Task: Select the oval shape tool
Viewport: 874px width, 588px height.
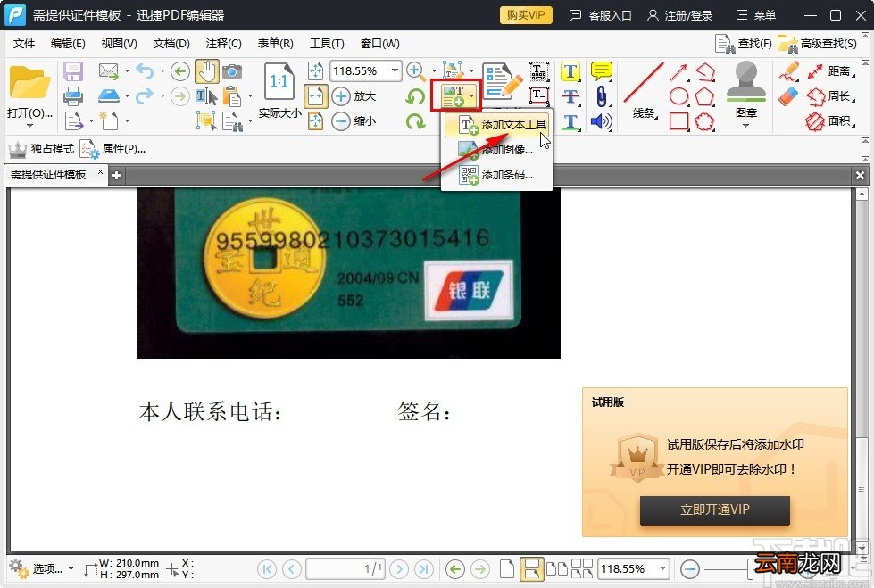Action: click(x=678, y=96)
